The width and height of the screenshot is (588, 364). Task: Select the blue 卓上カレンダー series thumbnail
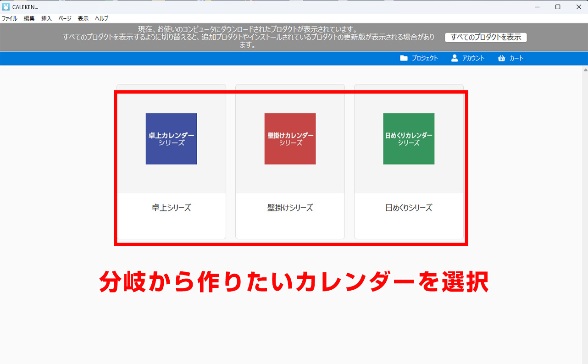(x=171, y=139)
